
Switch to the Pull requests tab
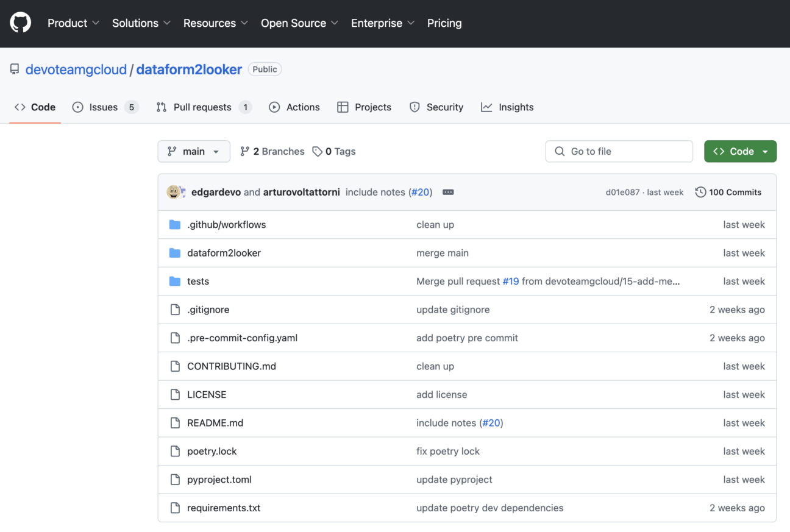tap(204, 107)
